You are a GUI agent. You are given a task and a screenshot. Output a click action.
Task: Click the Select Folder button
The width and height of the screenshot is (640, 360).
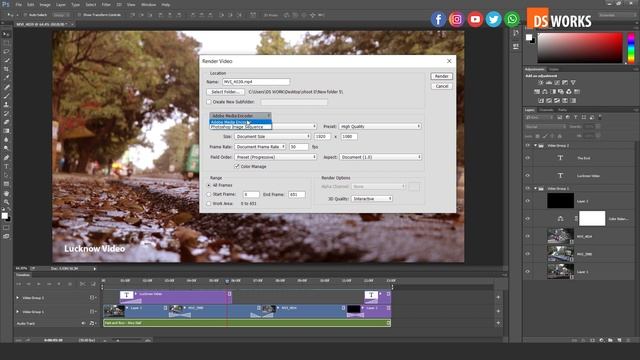click(x=225, y=92)
